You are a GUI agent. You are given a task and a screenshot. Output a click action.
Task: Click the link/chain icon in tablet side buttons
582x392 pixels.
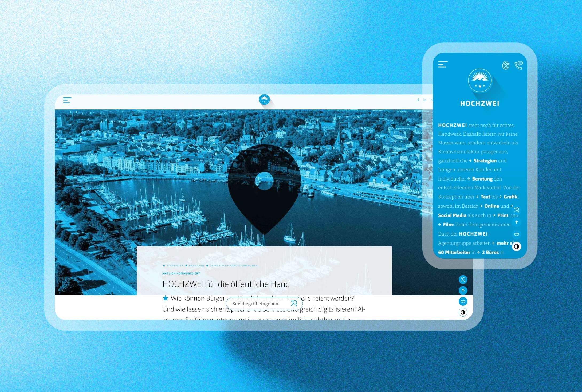(463, 301)
